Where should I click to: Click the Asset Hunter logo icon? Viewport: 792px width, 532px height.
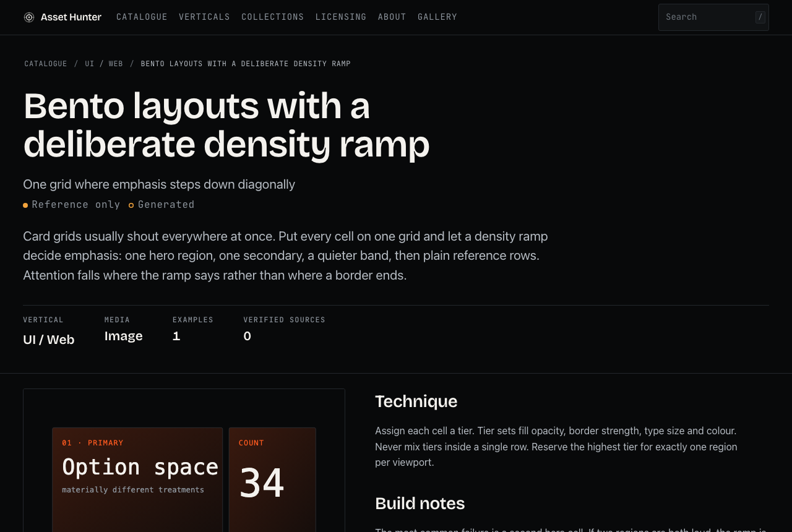(x=29, y=17)
